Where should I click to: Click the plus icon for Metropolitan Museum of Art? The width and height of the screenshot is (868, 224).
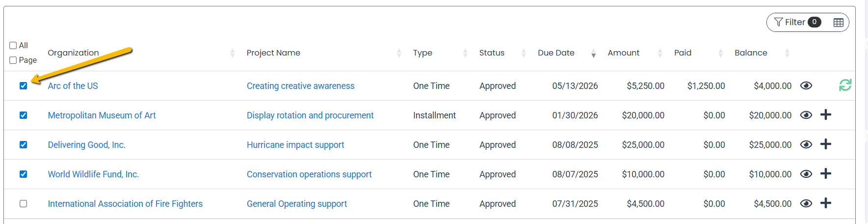pos(826,114)
